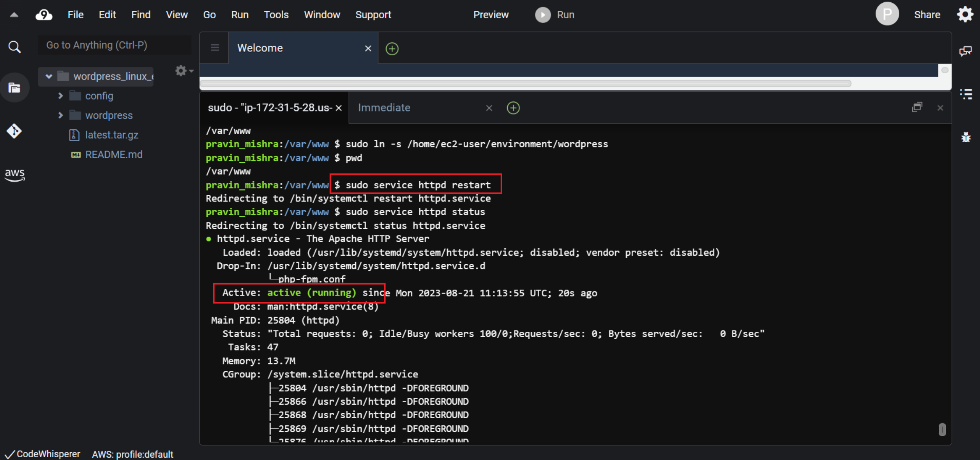Click the 'active (running)' status text

click(311, 293)
